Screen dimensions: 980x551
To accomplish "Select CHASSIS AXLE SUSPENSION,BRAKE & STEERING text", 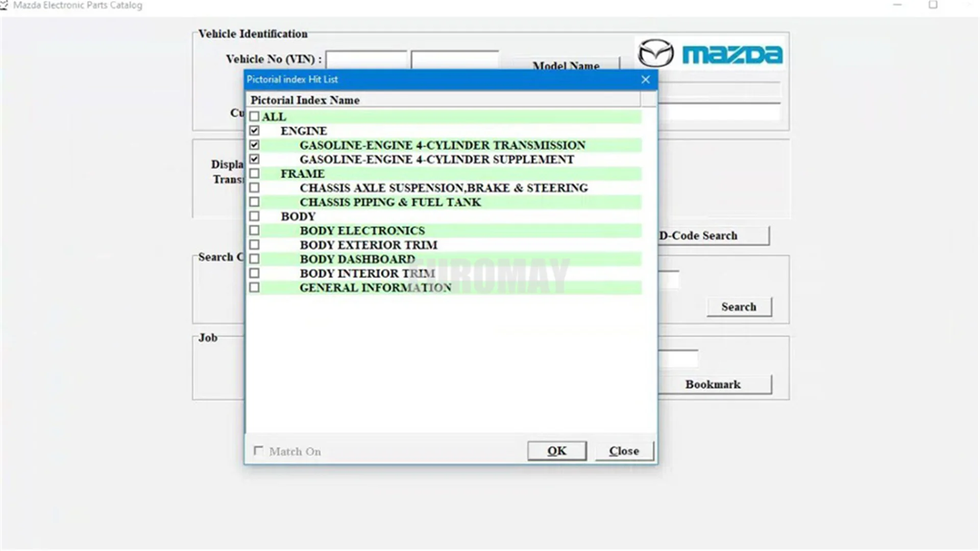I will [x=444, y=188].
